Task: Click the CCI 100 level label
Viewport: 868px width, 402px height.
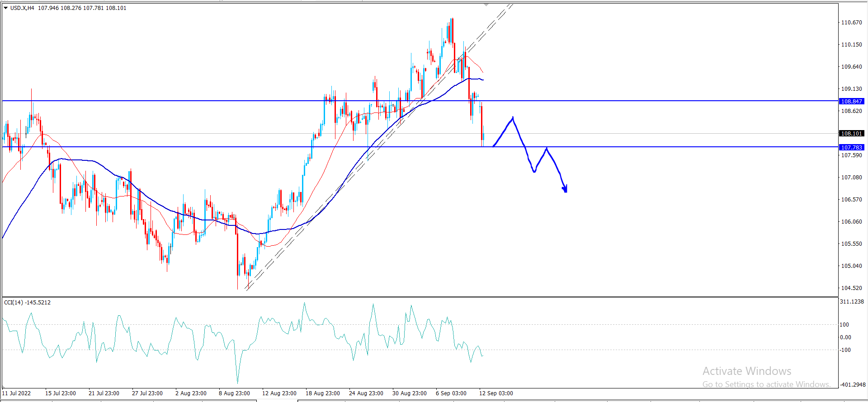Action: pos(844,325)
